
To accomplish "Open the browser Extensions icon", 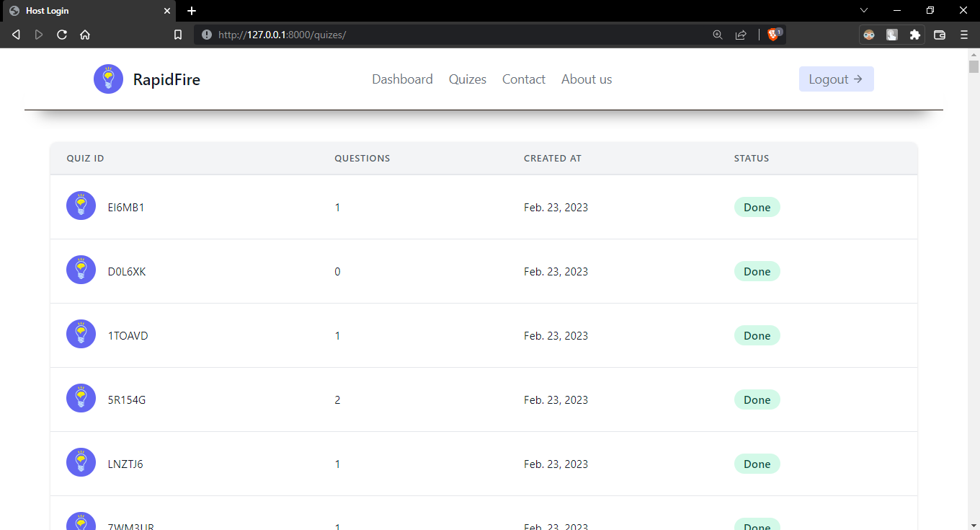I will point(915,34).
